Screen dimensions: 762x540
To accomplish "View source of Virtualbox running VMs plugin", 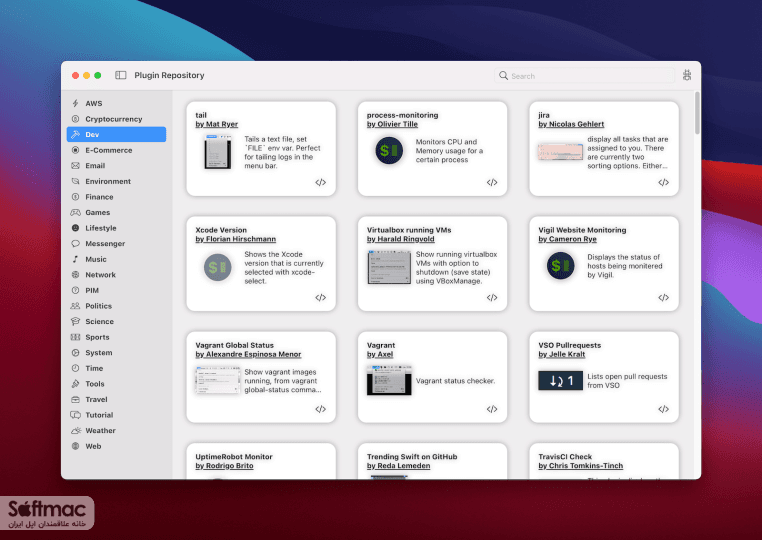I will pyautogui.click(x=492, y=297).
